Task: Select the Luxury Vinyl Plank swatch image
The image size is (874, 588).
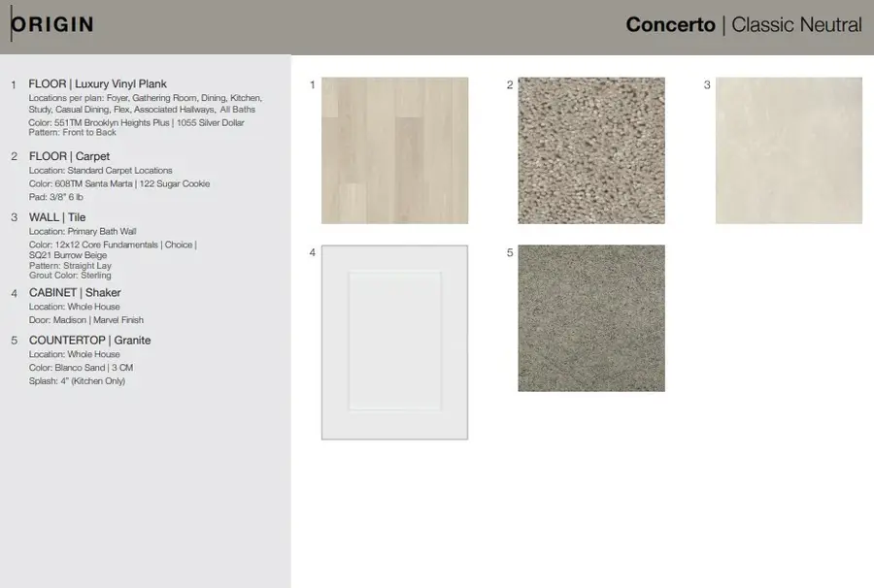Action: pyautogui.click(x=394, y=150)
